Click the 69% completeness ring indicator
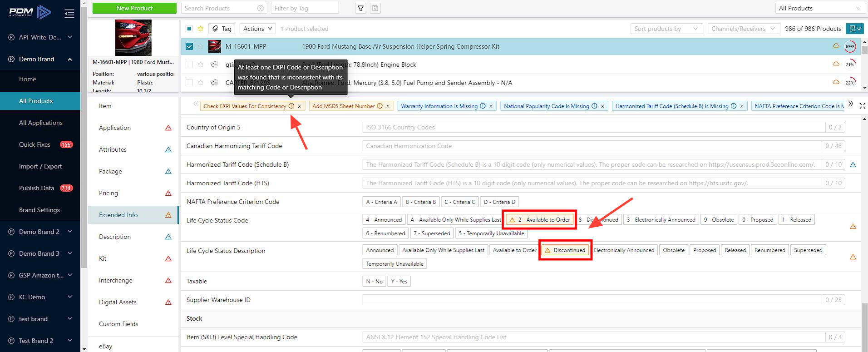The image size is (868, 352). coord(850,46)
